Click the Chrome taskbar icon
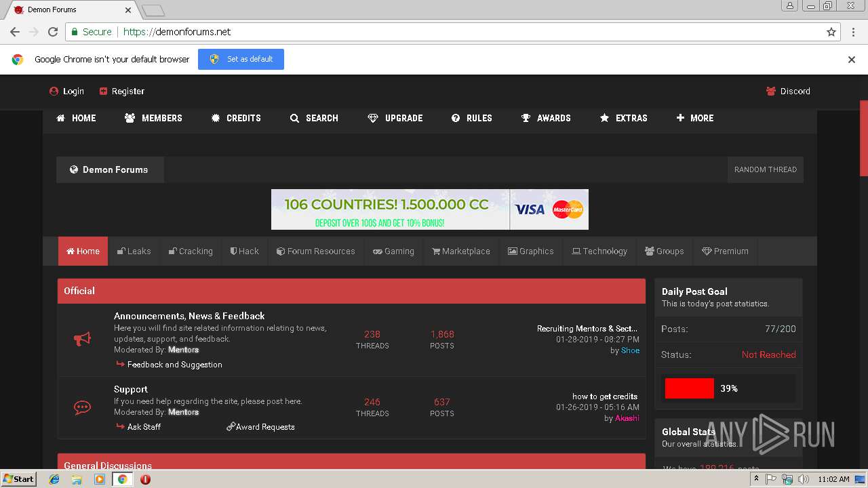 tap(122, 479)
